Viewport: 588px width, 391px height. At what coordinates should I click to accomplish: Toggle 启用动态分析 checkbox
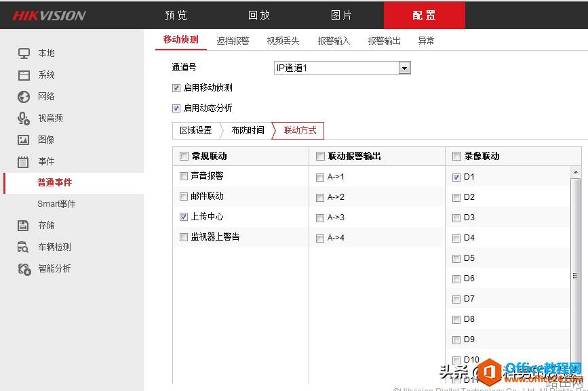(176, 108)
